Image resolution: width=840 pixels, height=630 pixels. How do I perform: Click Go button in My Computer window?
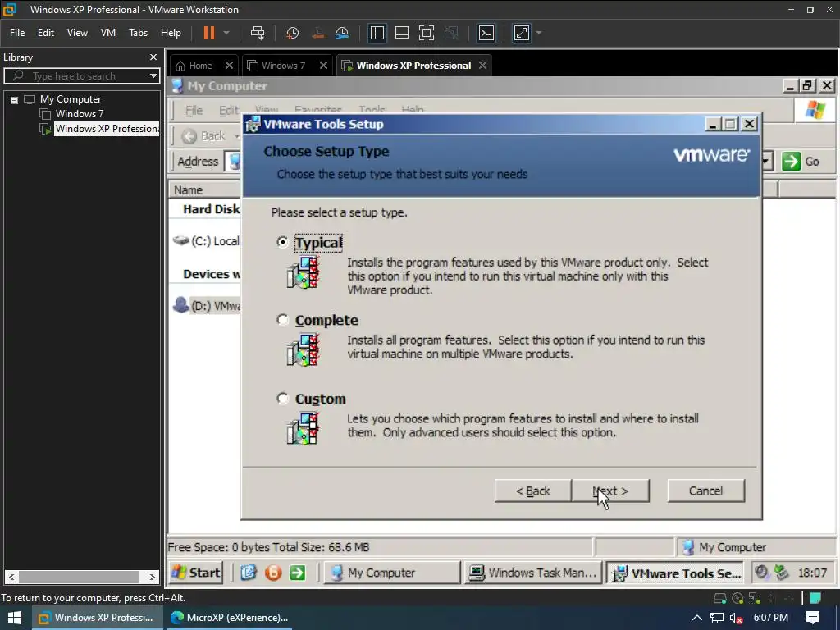click(801, 162)
